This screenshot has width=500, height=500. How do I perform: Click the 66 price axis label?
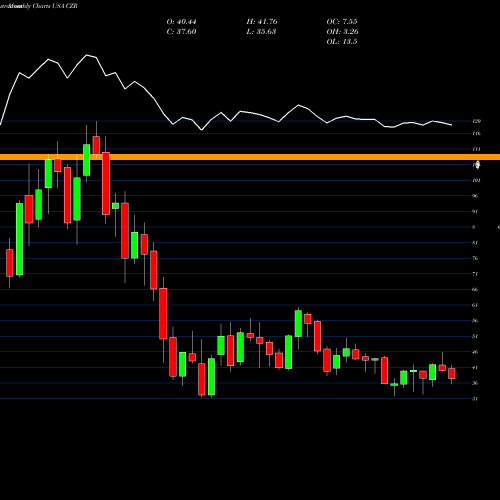tap(475, 289)
